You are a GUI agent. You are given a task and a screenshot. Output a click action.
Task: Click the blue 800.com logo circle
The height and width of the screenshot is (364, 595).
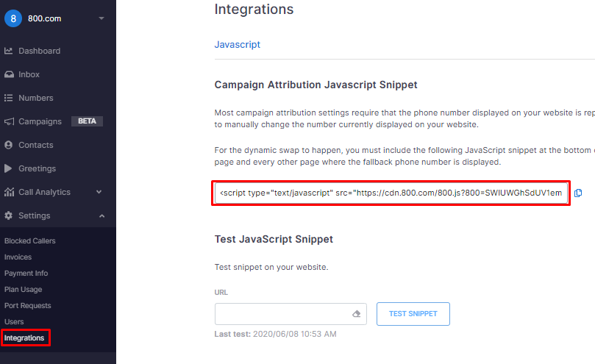(x=13, y=18)
